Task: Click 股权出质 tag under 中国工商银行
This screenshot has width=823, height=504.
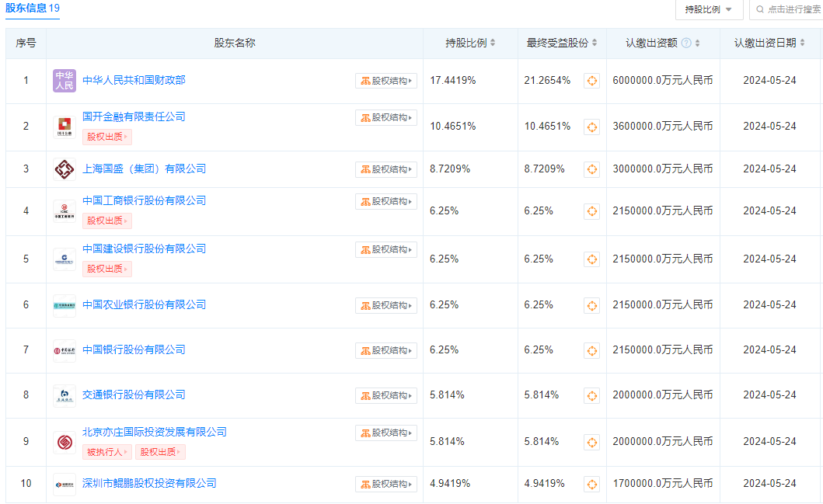Action: 107,221
